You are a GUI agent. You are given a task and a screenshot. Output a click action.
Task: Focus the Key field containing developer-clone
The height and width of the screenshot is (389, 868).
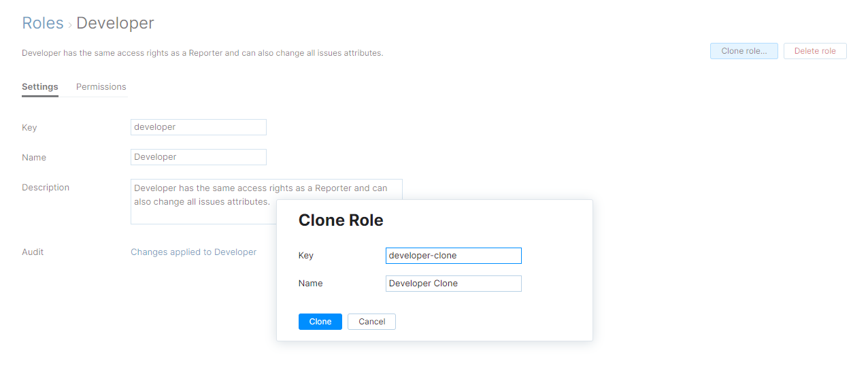click(x=453, y=256)
